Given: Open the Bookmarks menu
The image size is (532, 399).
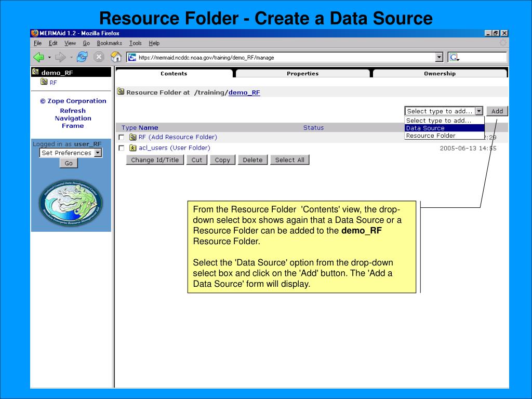Looking at the screenshot, I should [x=109, y=43].
